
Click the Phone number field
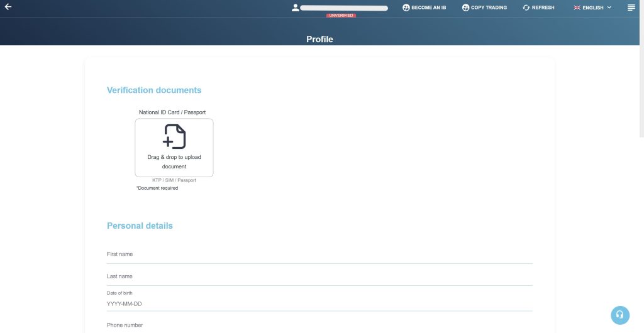[319, 325]
